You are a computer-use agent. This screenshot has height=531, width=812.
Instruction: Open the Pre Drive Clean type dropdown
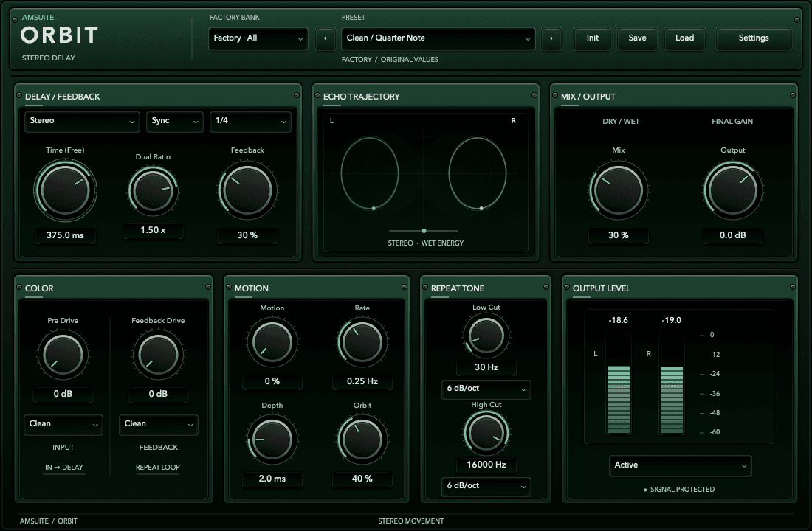point(63,424)
